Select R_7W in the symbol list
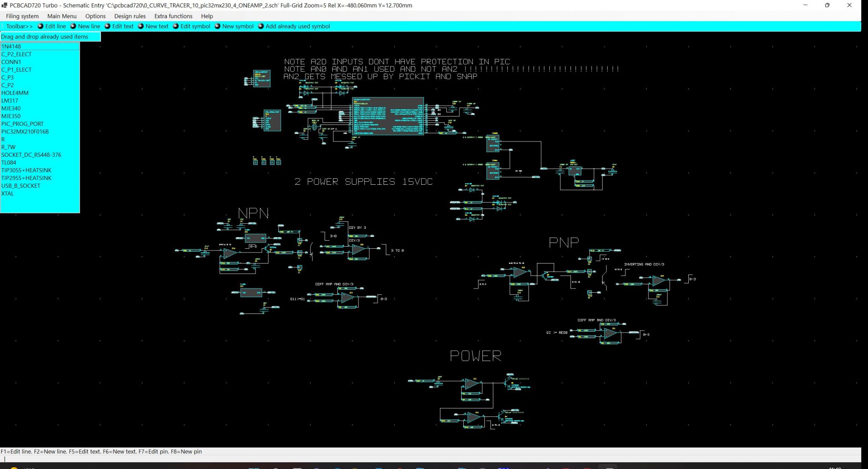This screenshot has height=469, width=868. click(x=40, y=147)
